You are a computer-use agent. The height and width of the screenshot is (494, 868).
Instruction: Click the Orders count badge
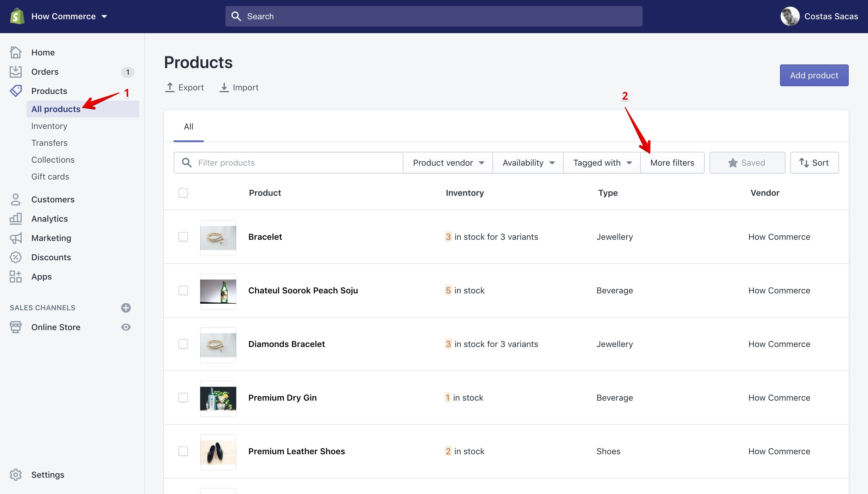coord(127,72)
